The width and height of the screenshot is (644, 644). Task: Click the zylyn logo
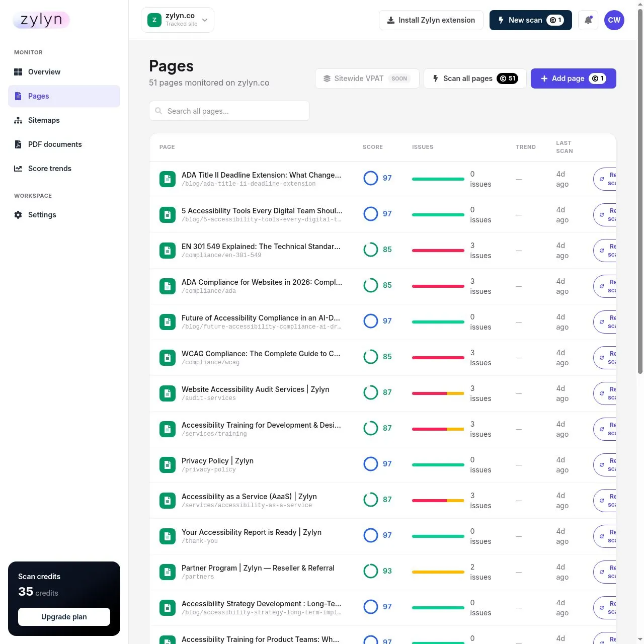pyautogui.click(x=41, y=20)
